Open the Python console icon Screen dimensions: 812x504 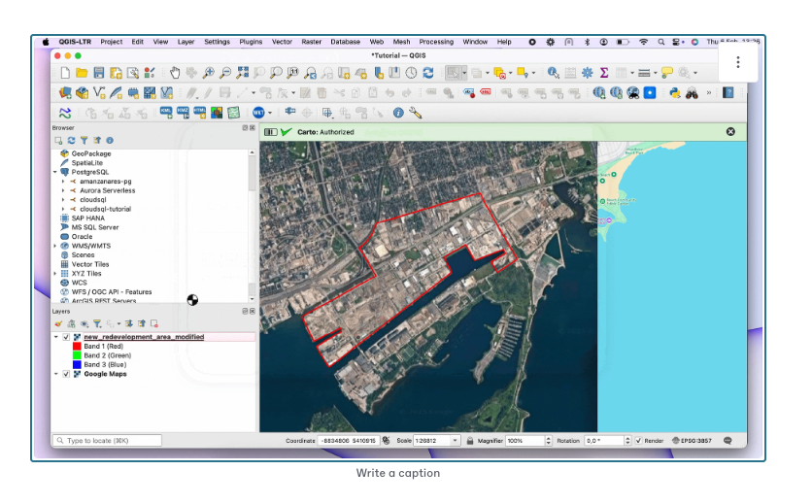click(673, 93)
